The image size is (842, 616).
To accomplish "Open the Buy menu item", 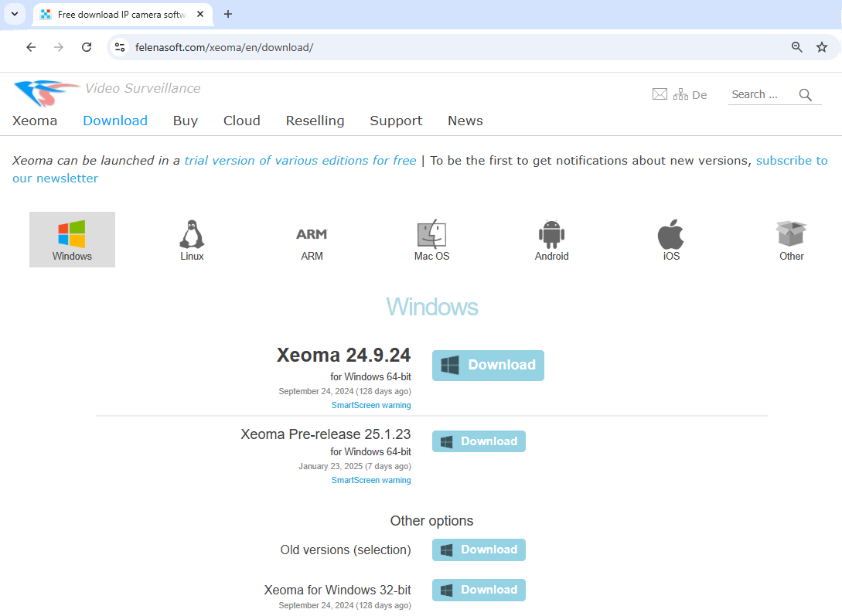I will coord(186,121).
